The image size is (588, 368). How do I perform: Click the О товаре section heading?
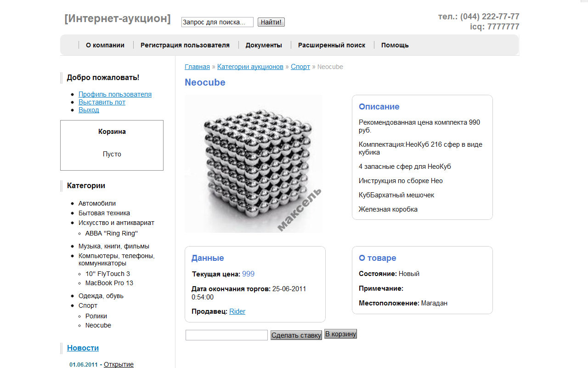[x=377, y=258]
